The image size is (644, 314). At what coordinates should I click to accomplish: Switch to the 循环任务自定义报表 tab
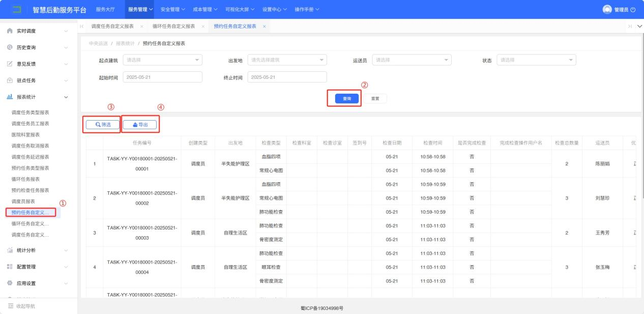(x=174, y=26)
